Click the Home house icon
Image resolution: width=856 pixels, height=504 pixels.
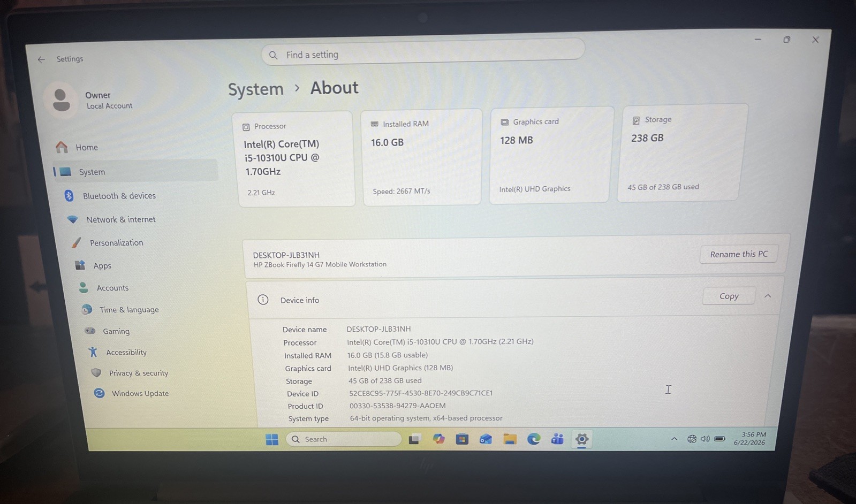point(62,147)
